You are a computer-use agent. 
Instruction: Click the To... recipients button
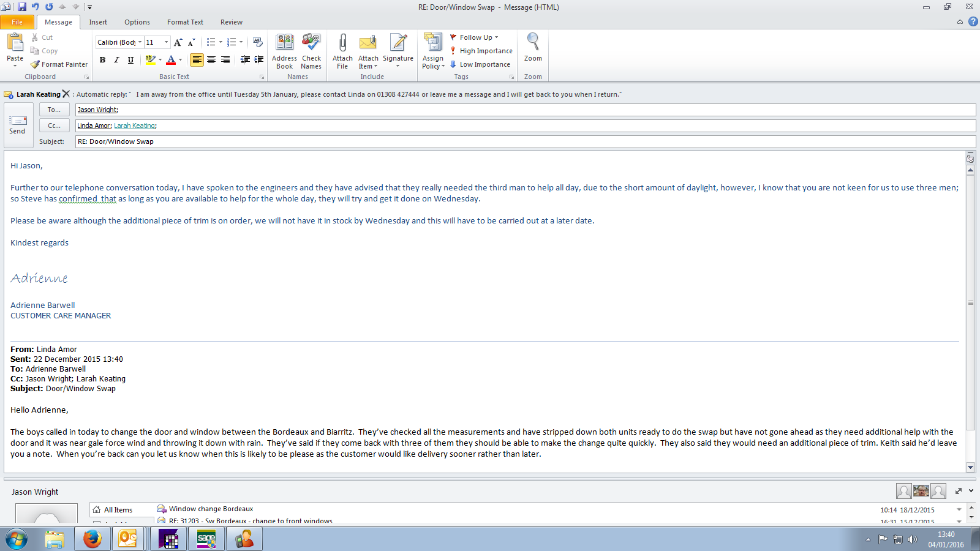click(x=54, y=110)
